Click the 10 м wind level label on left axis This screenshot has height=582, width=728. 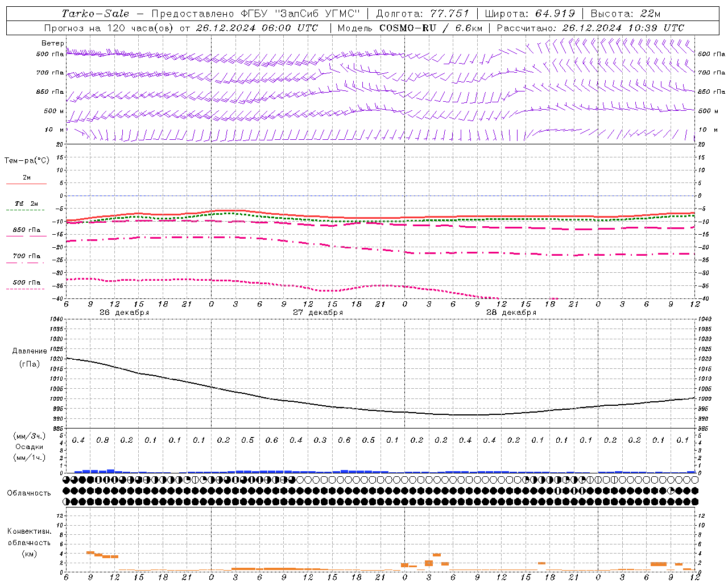[55, 130]
